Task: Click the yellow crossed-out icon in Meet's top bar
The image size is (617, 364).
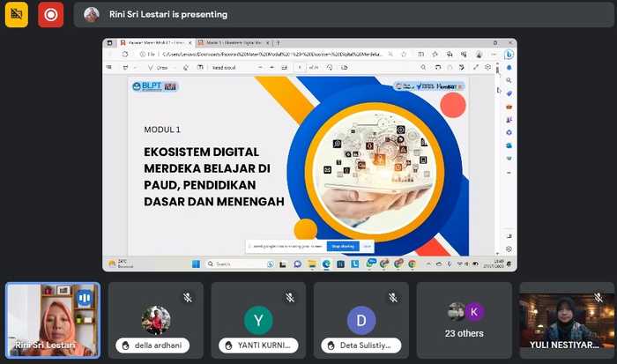Action: (x=17, y=15)
